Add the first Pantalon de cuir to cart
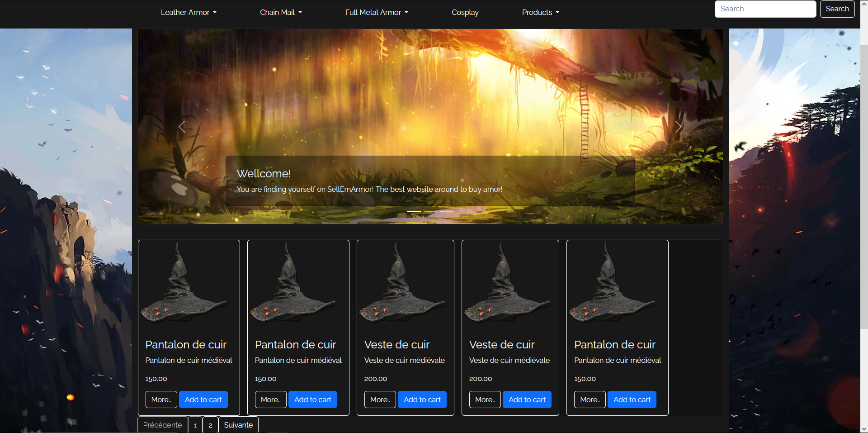 pyautogui.click(x=203, y=400)
